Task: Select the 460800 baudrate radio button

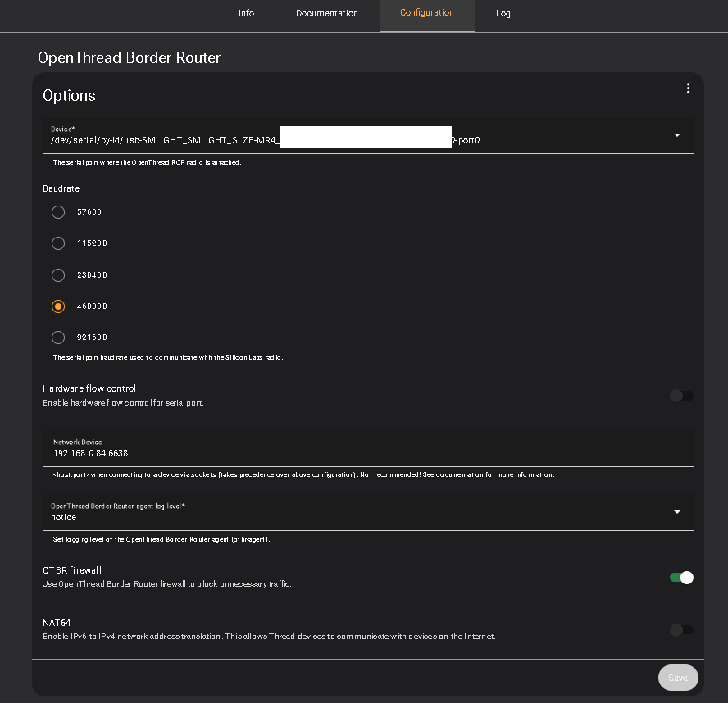Action: 58,306
